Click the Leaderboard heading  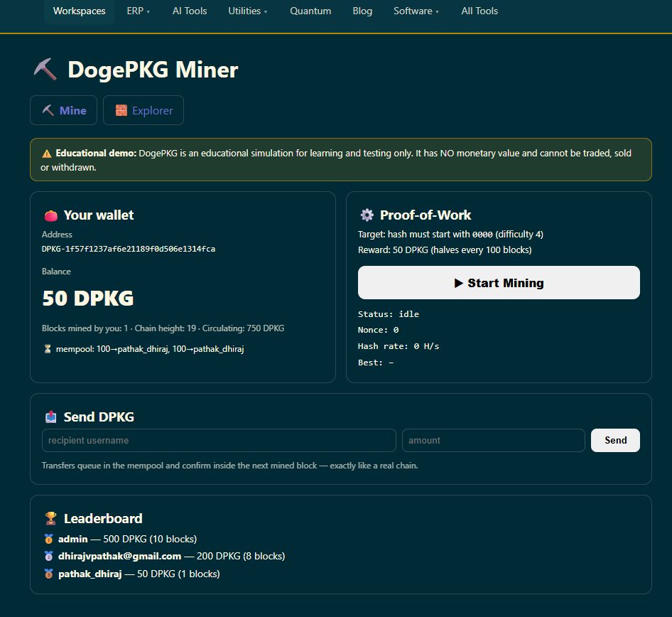103,518
